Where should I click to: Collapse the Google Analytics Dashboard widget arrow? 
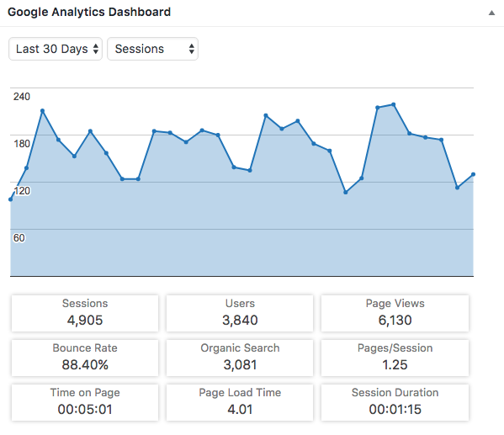pyautogui.click(x=491, y=13)
